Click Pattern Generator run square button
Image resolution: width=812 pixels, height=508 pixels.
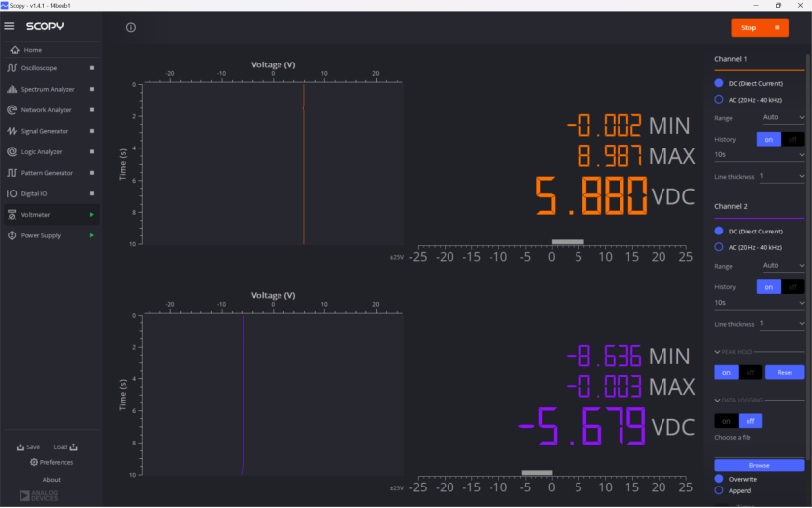coord(92,173)
